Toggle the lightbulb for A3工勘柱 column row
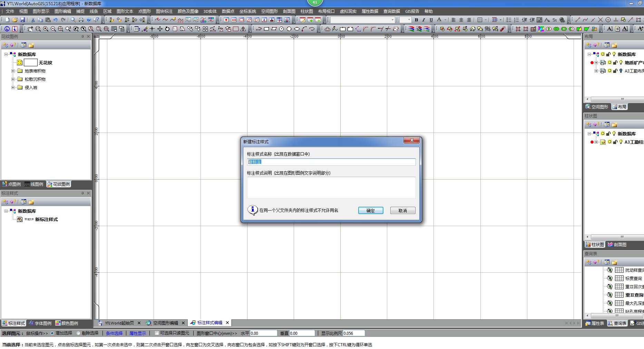This screenshot has height=349, width=644. (x=621, y=142)
